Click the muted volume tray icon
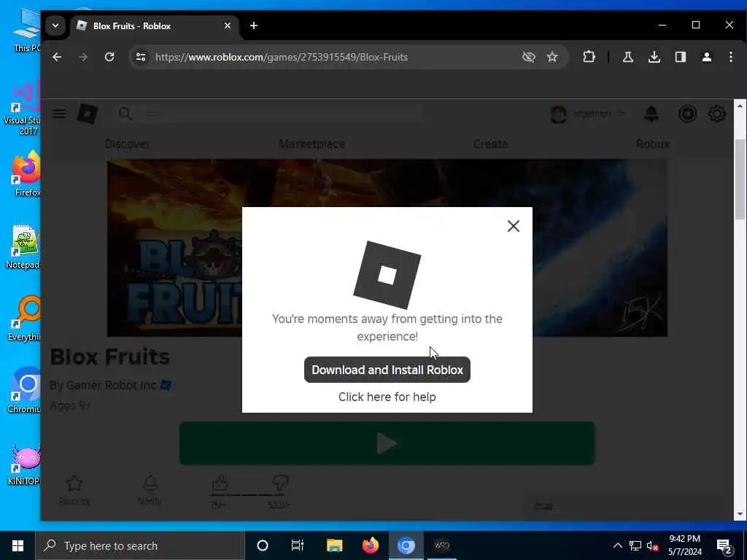747x560 pixels. [652, 545]
